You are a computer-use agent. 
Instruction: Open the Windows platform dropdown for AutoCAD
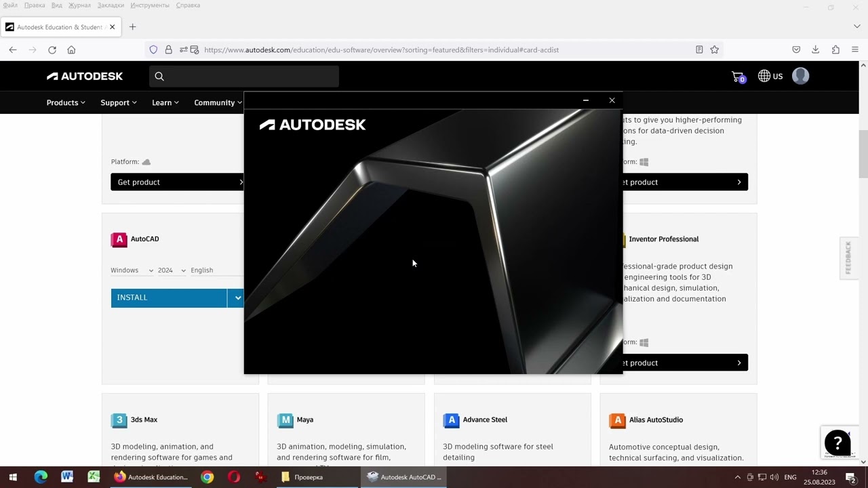click(x=132, y=270)
